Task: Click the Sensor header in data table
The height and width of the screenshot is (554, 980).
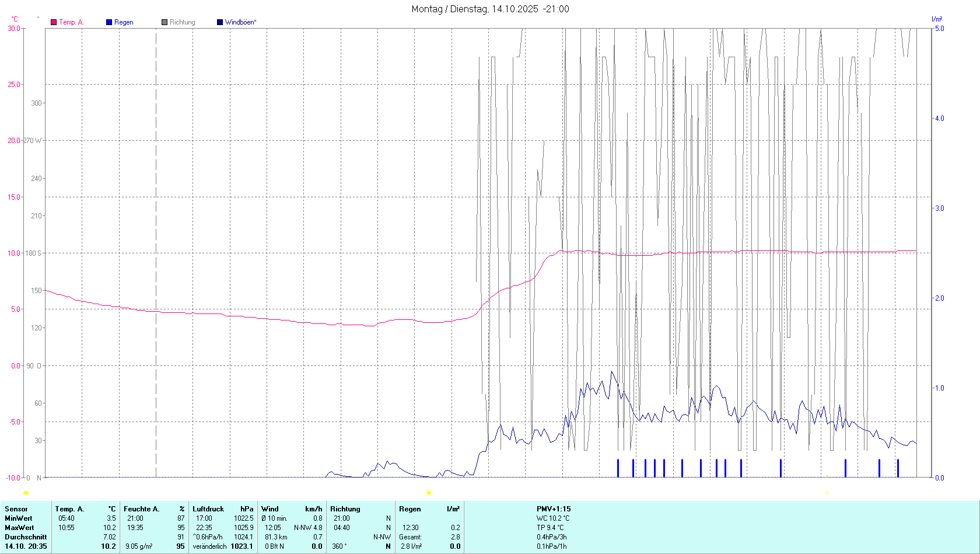Action: coord(16,509)
